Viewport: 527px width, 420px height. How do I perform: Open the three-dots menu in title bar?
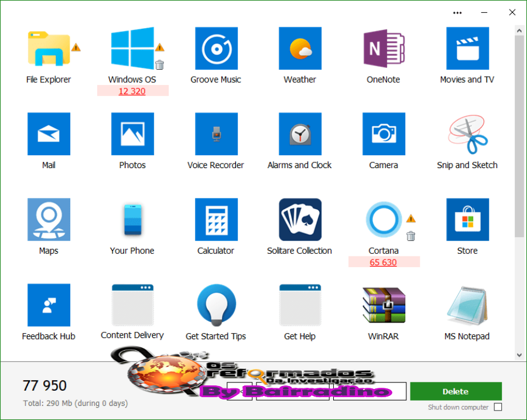point(457,13)
